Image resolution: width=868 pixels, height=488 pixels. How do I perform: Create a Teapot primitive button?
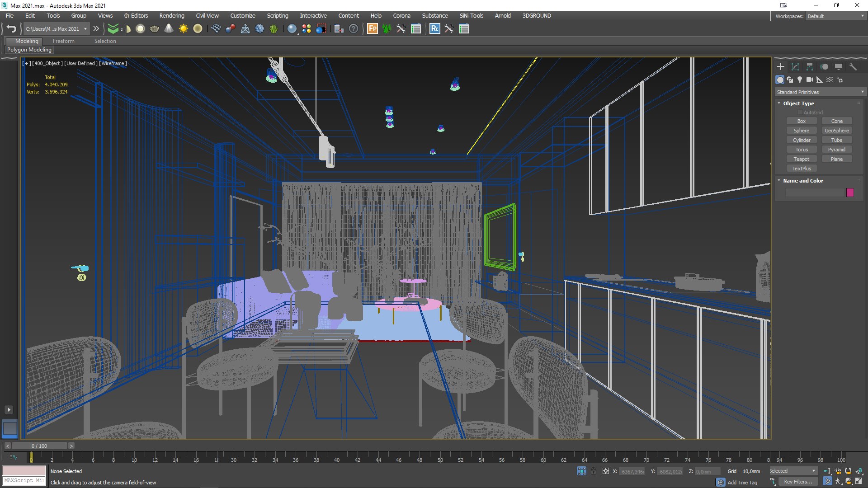point(801,159)
